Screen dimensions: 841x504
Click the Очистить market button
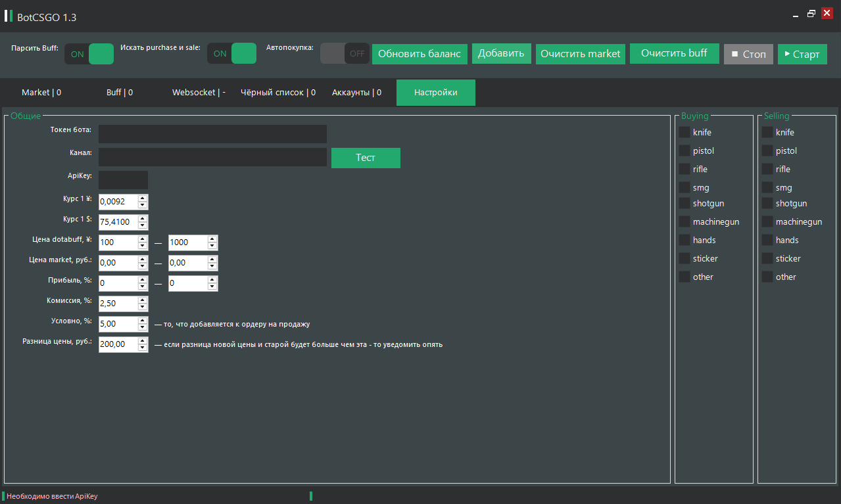(580, 54)
